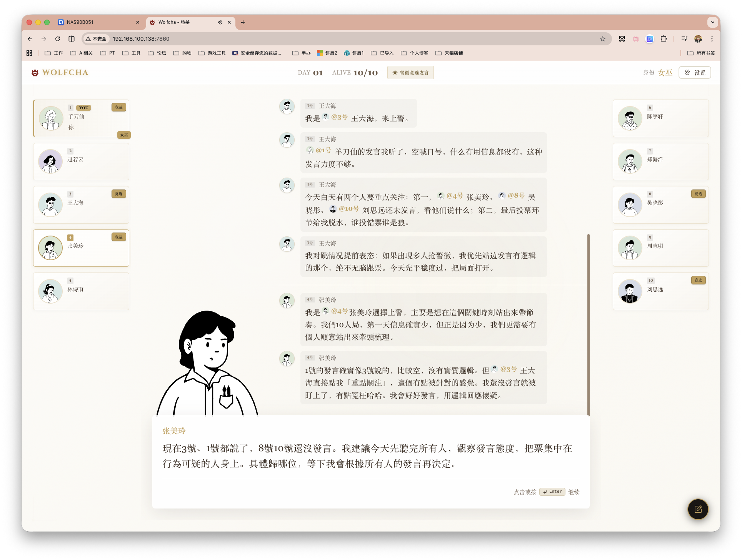Open the Chrome extensions puzzle icon
This screenshot has width=742, height=560.
[x=664, y=39]
